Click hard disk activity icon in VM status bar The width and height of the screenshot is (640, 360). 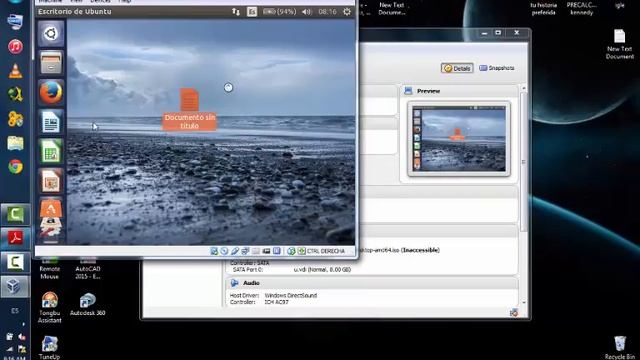214,251
